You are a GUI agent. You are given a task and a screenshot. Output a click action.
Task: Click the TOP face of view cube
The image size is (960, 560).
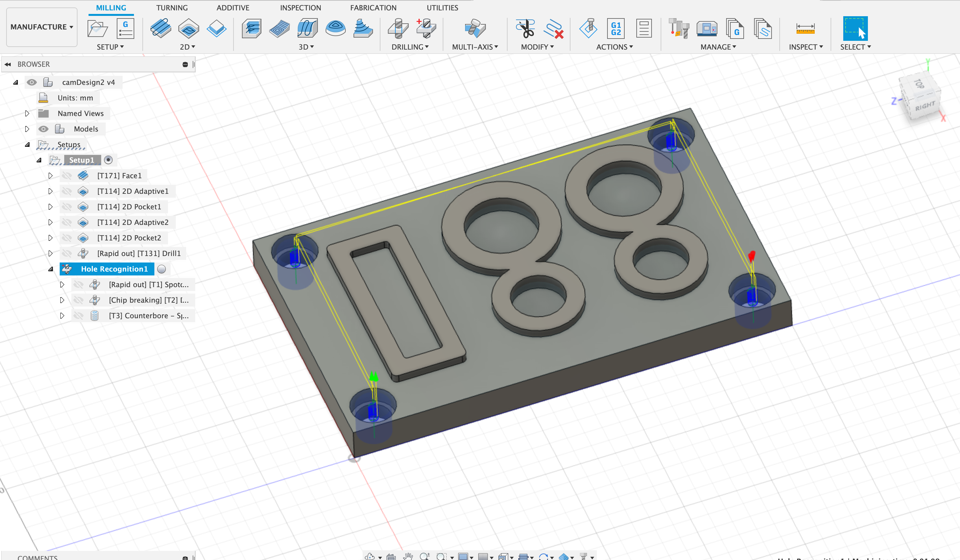click(x=918, y=84)
